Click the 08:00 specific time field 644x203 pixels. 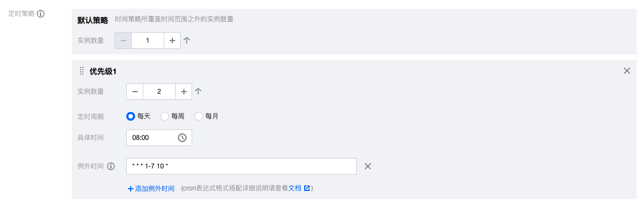[x=159, y=138]
